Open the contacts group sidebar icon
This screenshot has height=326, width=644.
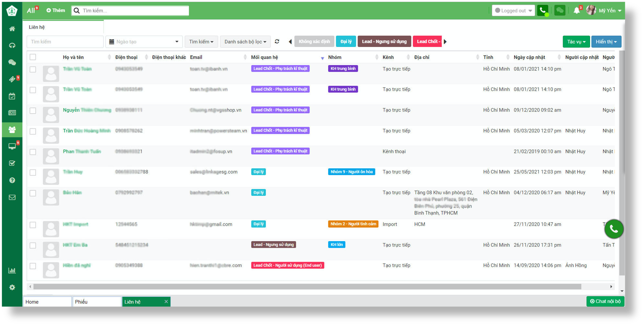tap(12, 130)
